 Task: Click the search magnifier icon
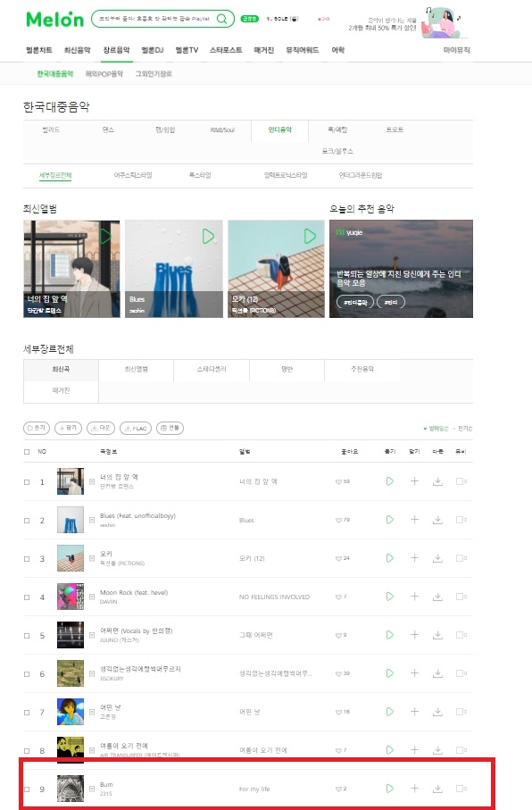pyautogui.click(x=221, y=19)
